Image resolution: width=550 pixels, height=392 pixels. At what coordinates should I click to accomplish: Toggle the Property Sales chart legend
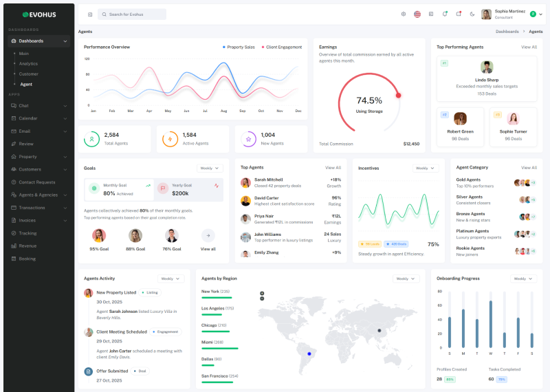239,47
